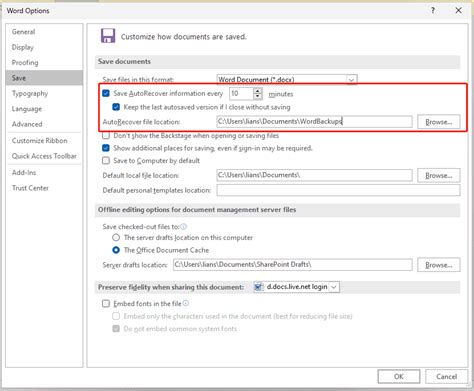Browse for AutoRecover file location

click(439, 122)
